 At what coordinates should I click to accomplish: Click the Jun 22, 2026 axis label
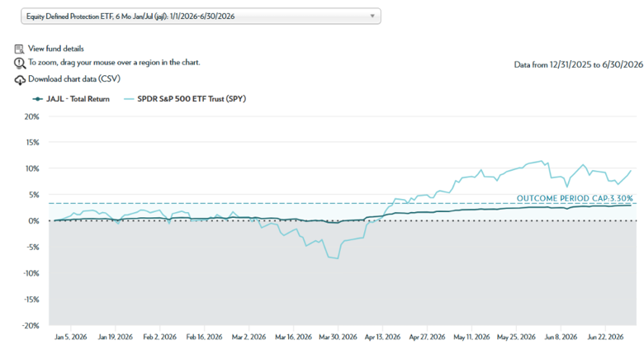click(x=605, y=337)
